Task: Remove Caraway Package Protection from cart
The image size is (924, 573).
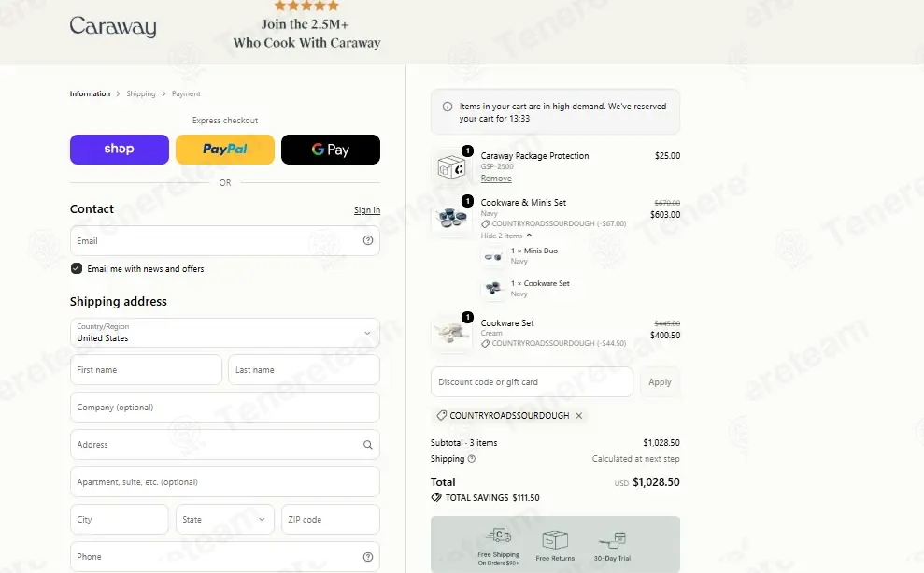Action: [x=496, y=179]
